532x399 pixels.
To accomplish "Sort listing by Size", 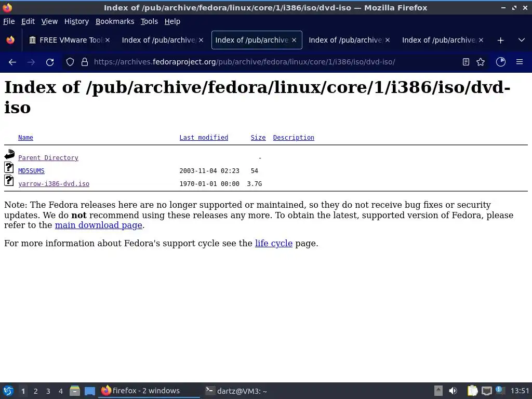I will point(258,137).
